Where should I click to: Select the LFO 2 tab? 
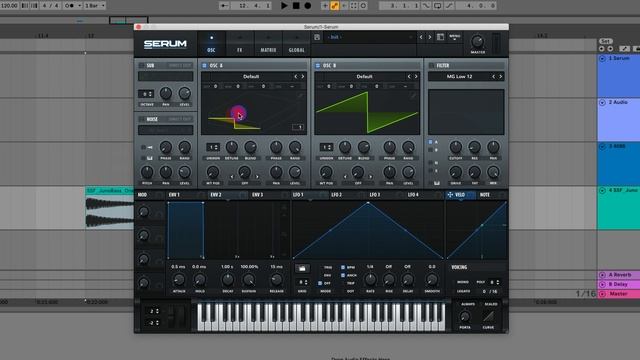coord(336,195)
